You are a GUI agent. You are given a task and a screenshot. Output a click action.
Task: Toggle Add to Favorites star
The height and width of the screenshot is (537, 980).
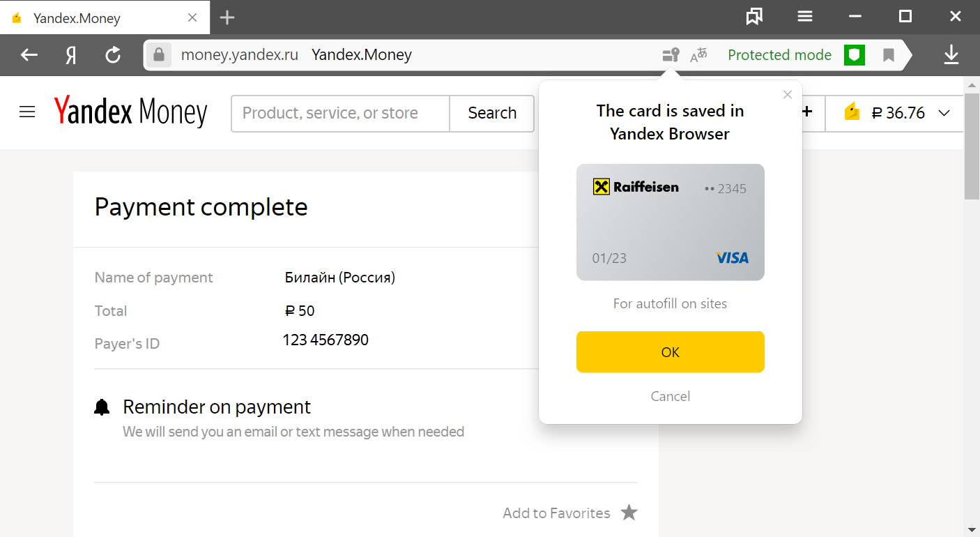tap(629, 513)
